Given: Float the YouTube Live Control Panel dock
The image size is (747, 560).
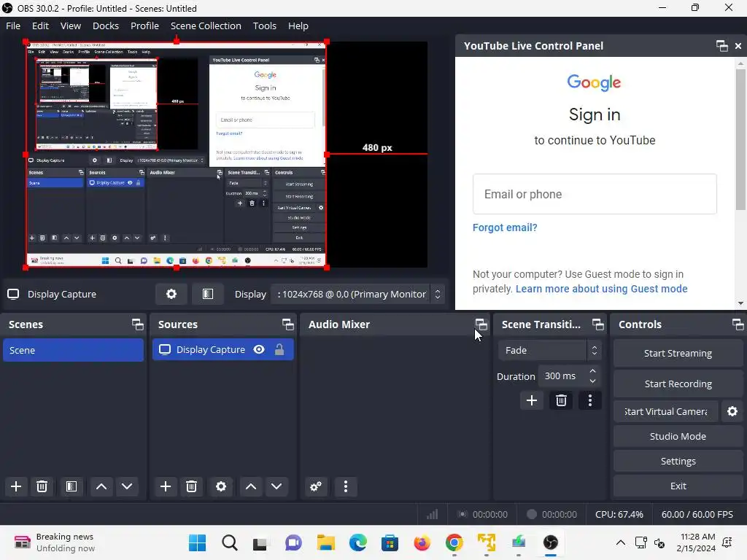Looking at the screenshot, I should click(721, 46).
